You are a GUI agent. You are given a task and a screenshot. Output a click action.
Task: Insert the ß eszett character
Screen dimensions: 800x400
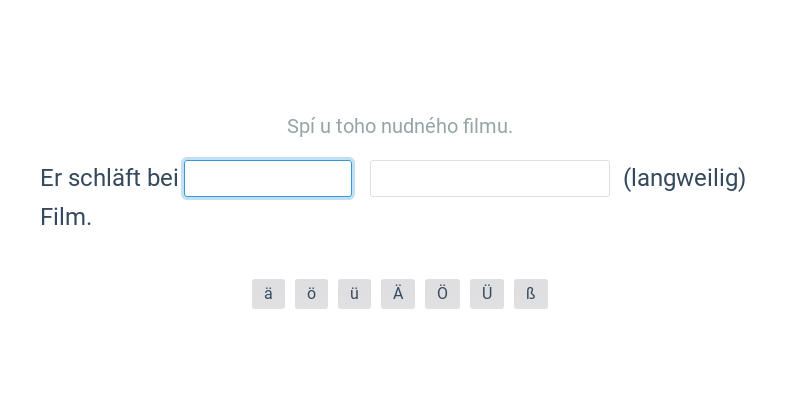tap(531, 294)
